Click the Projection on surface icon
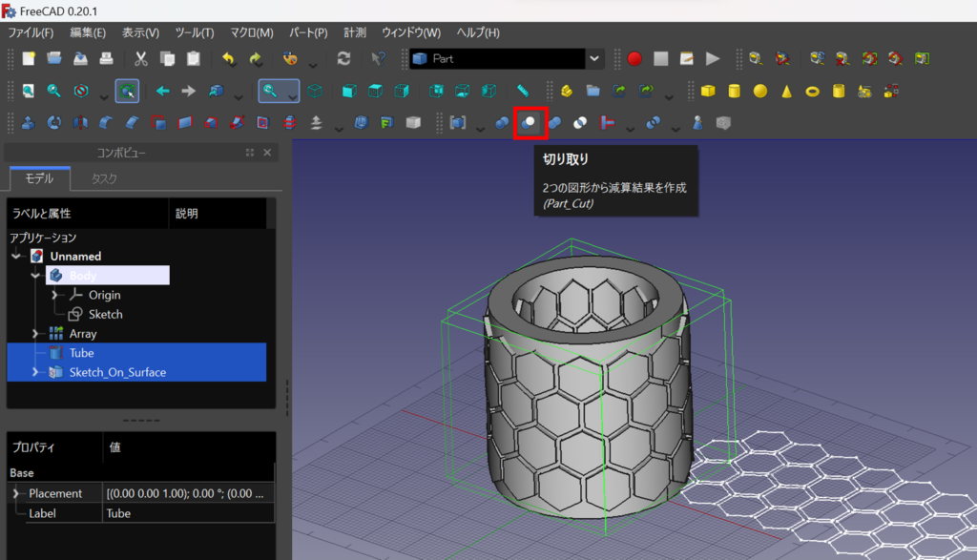 coord(387,123)
